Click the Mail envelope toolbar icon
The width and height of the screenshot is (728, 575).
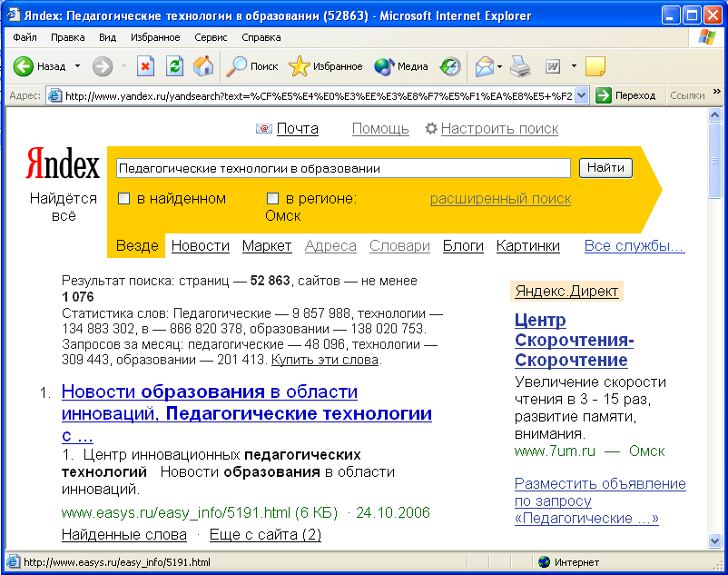click(484, 66)
